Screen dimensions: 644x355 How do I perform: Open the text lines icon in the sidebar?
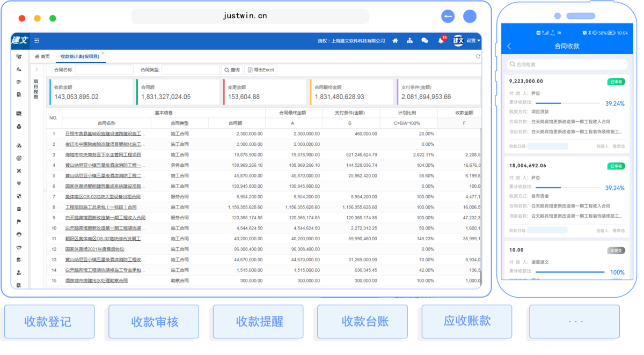[19, 82]
